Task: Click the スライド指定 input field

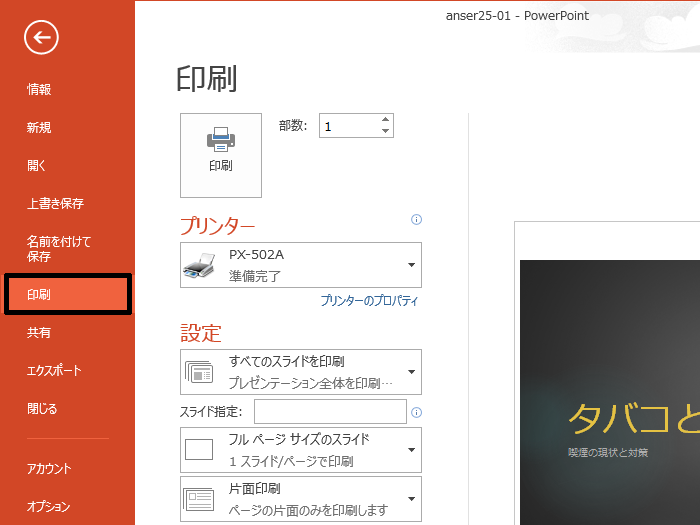Action: click(330, 412)
